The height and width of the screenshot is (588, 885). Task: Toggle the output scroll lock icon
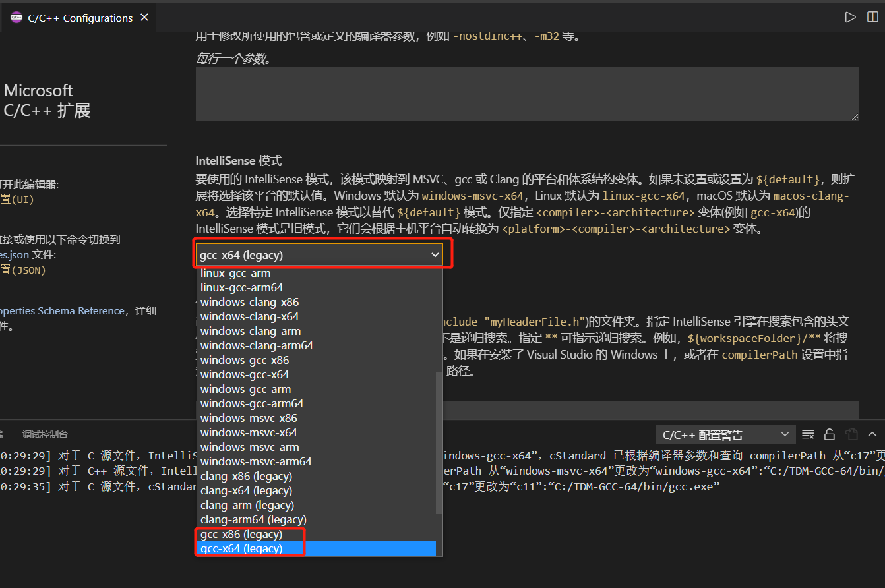pyautogui.click(x=830, y=434)
